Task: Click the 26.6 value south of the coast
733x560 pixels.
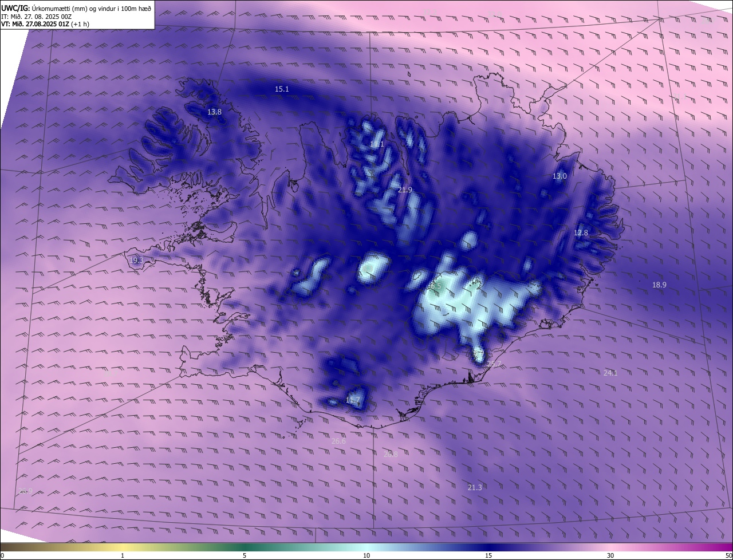Action: [x=338, y=441]
